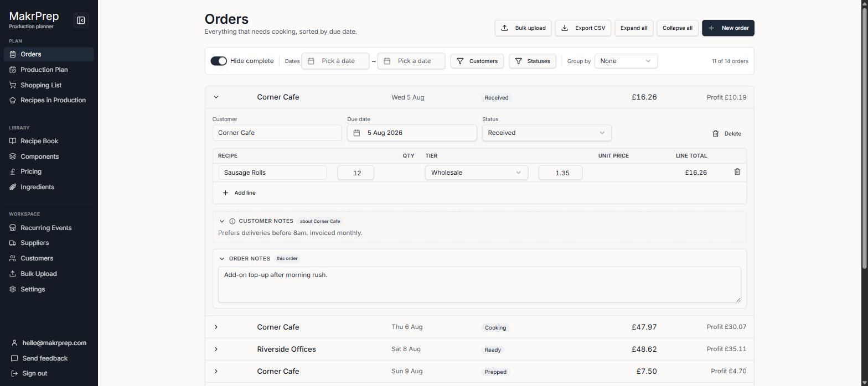Click the Pricing pound sign icon
The image size is (868, 386).
[x=13, y=171]
